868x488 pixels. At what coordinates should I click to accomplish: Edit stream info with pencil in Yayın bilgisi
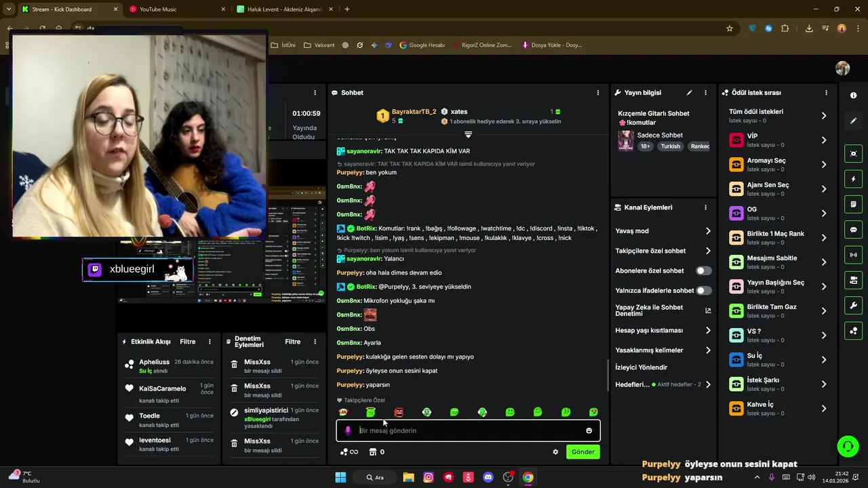tap(689, 93)
